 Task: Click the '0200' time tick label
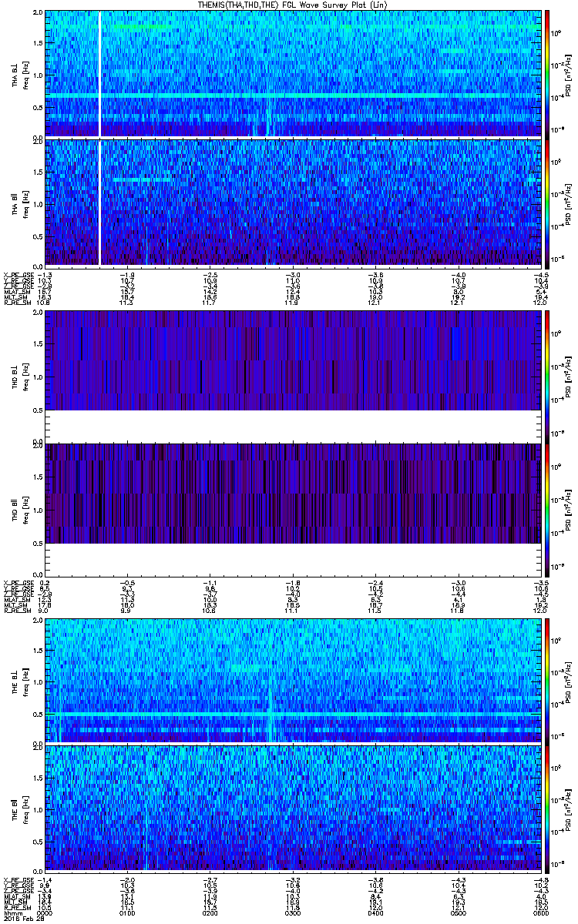point(210,913)
